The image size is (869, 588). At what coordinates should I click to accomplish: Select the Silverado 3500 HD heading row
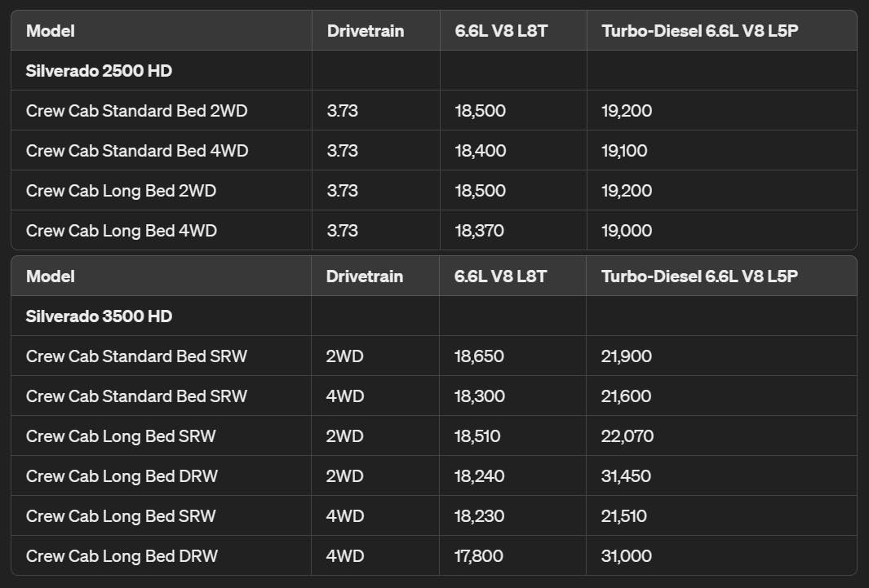pyautogui.click(x=434, y=316)
